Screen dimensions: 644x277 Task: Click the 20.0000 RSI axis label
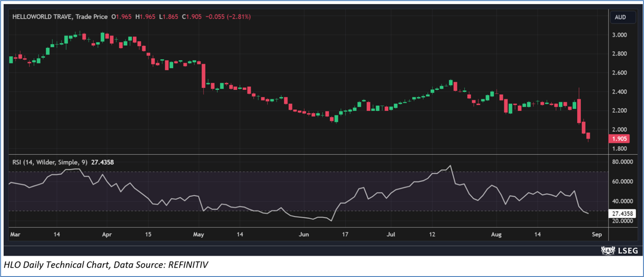click(x=622, y=221)
